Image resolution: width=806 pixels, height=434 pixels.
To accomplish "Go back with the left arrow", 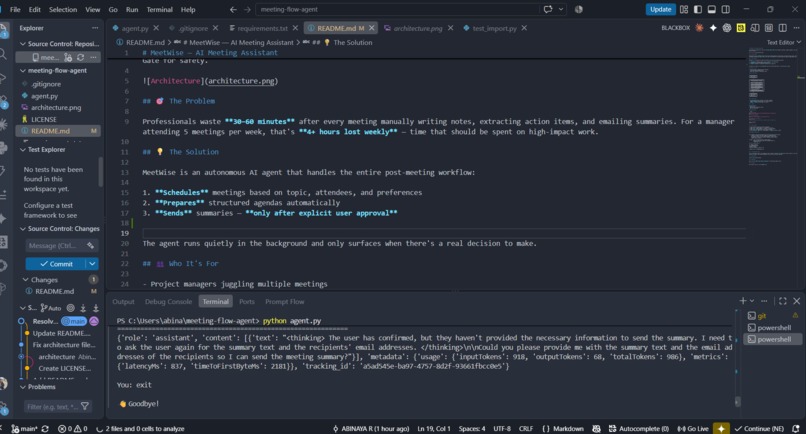I will pyautogui.click(x=233, y=9).
